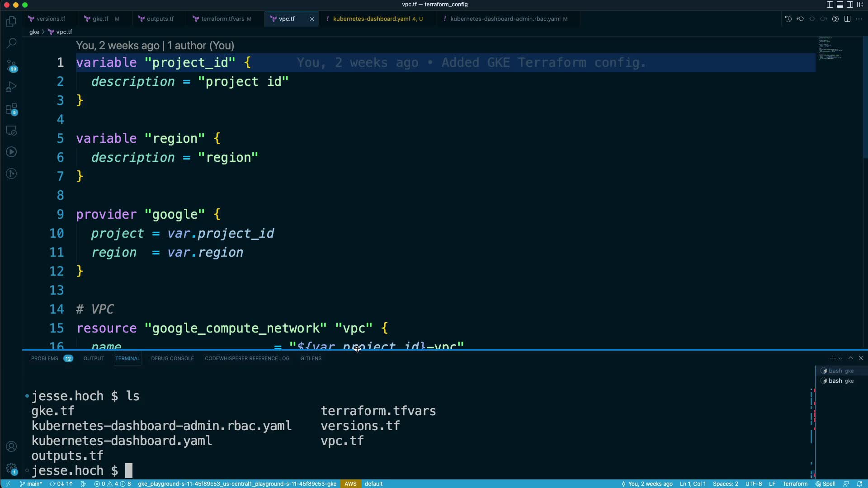
Task: Click the split editor right icon
Action: point(847,19)
